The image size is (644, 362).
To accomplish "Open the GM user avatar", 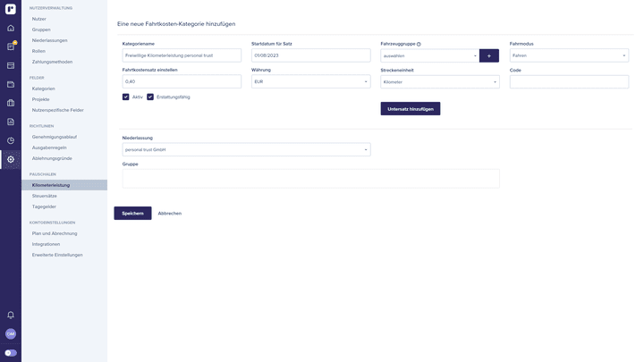I will point(11,333).
